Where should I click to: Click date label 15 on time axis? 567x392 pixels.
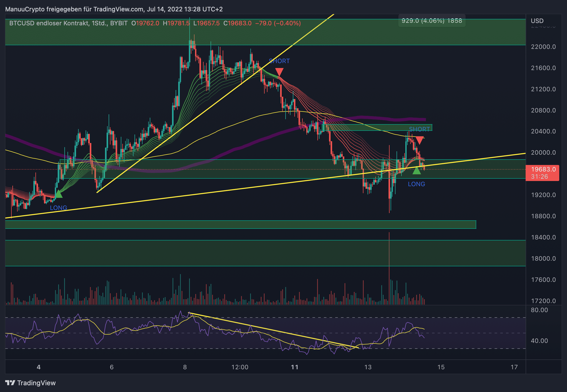coord(441,367)
